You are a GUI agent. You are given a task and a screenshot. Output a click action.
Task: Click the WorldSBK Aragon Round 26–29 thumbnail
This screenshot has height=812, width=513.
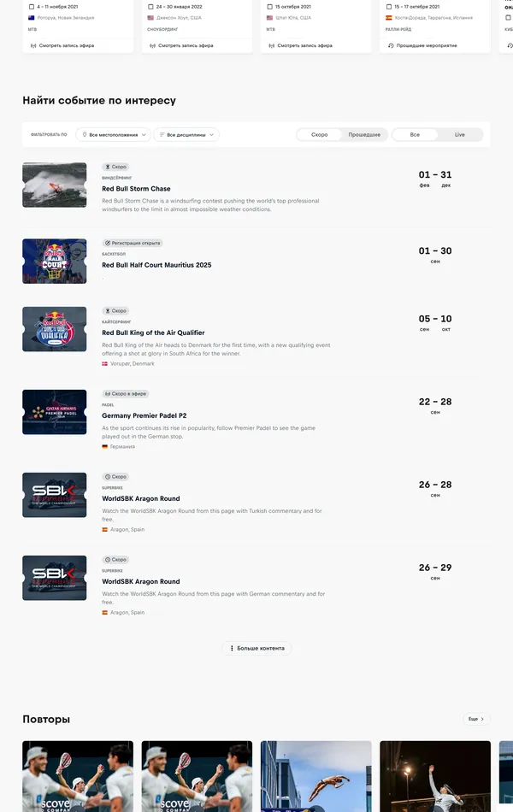(55, 578)
